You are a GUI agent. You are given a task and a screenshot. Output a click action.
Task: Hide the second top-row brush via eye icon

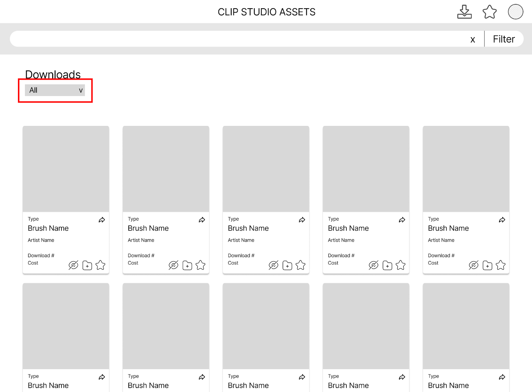174,265
